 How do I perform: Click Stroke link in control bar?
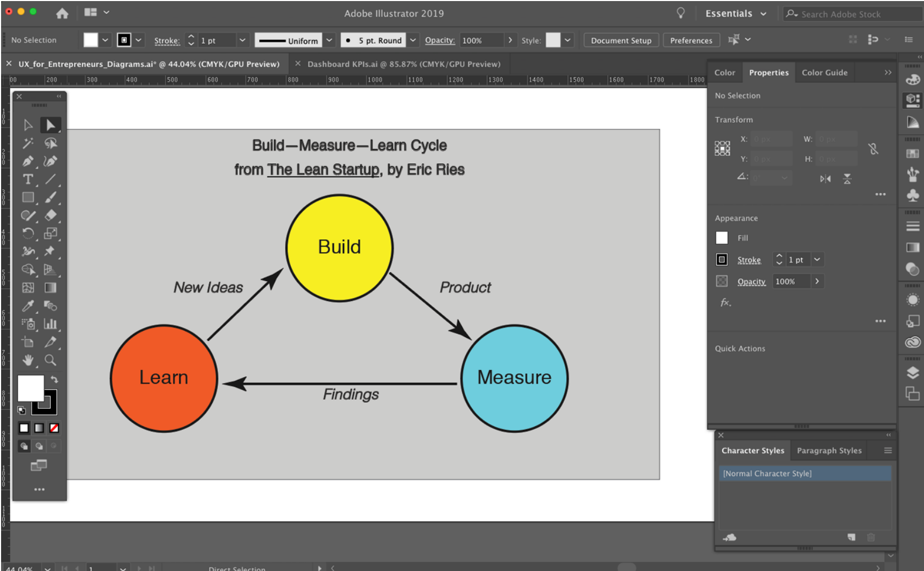[167, 40]
